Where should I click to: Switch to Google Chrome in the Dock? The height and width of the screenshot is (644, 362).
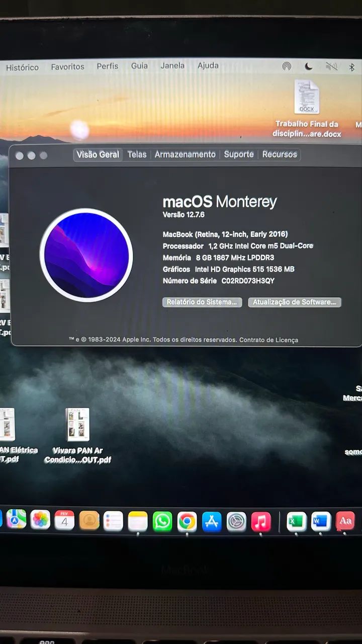(187, 522)
